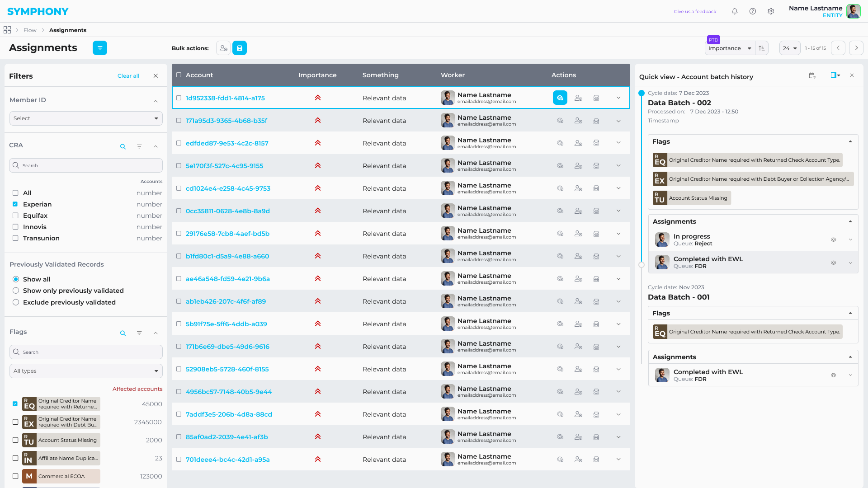
Task: Toggle eye icon for In progress assignment
Action: click(x=833, y=240)
